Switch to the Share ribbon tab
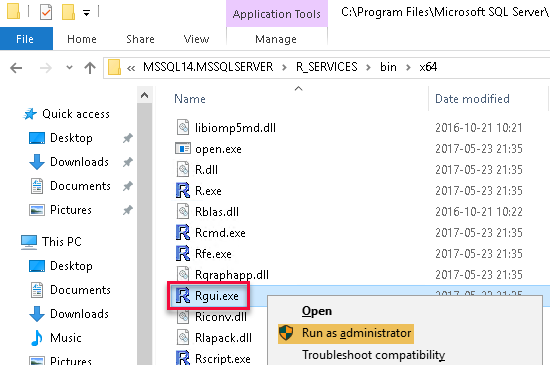Image resolution: width=550 pixels, height=365 pixels. tap(140, 39)
